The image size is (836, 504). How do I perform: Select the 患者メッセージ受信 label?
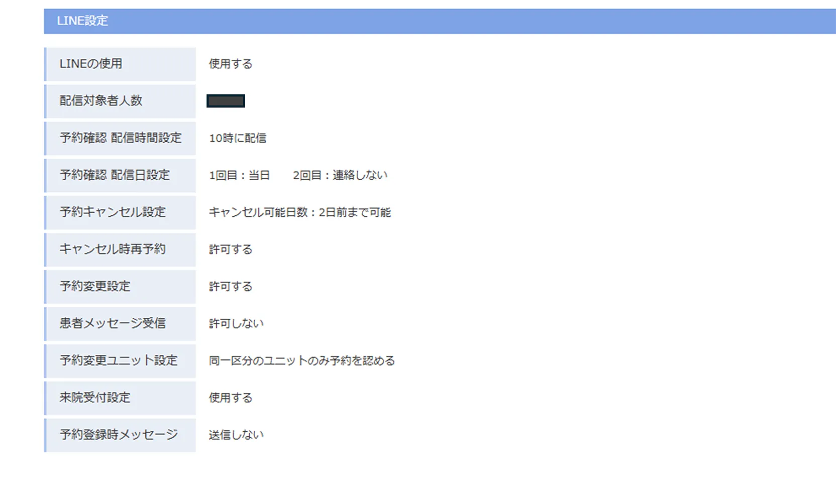point(113,324)
